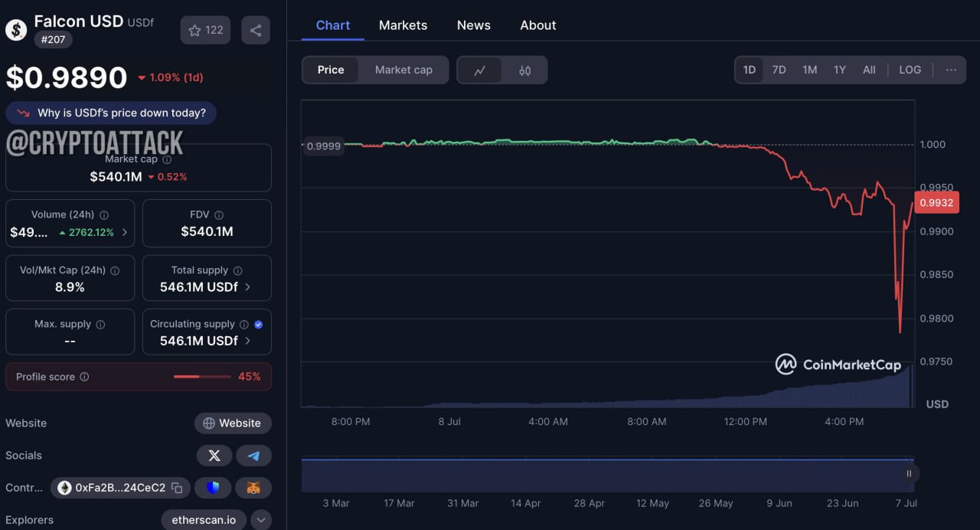This screenshot has width=980, height=530.
Task: Open the X social profile icon
Action: (214, 456)
